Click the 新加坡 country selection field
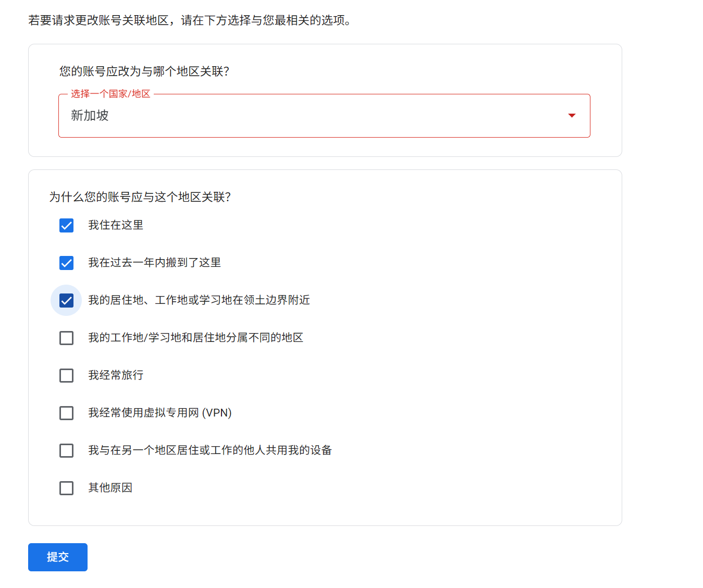The image size is (703, 588). coord(324,116)
